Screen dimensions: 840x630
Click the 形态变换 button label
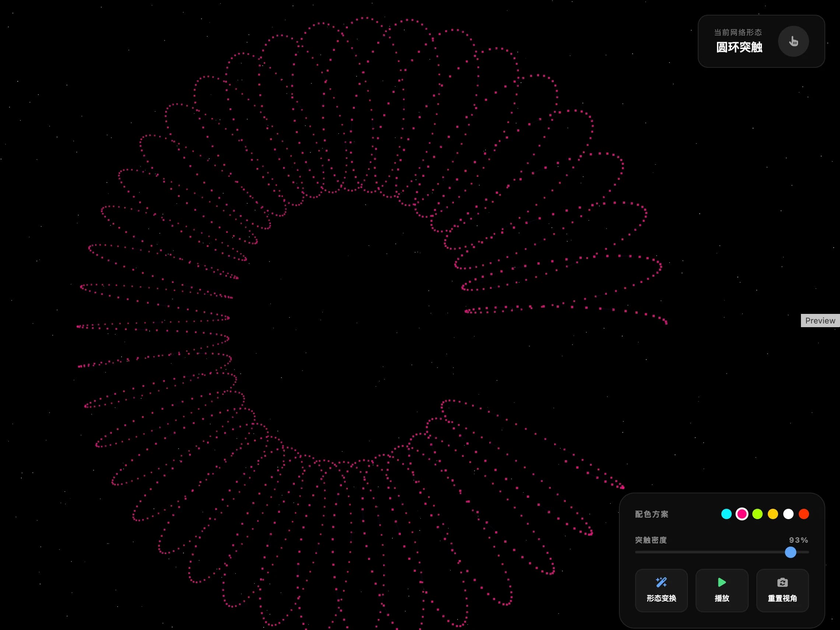coord(661,598)
